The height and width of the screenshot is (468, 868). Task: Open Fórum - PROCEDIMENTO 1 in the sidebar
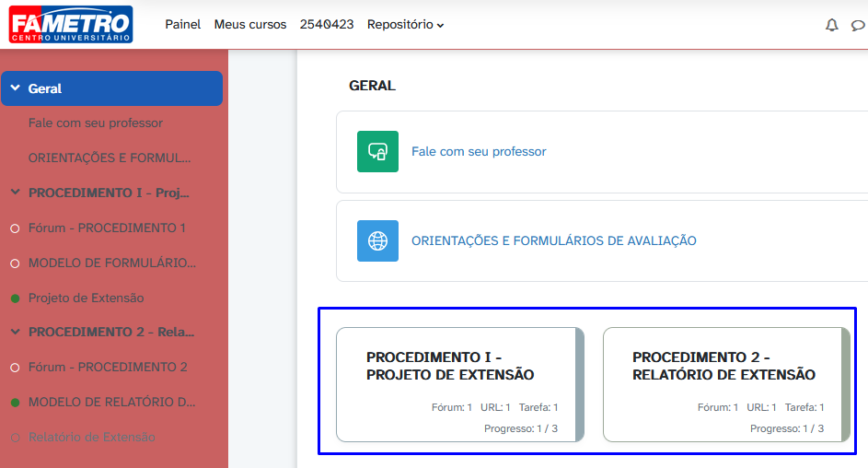click(x=107, y=228)
